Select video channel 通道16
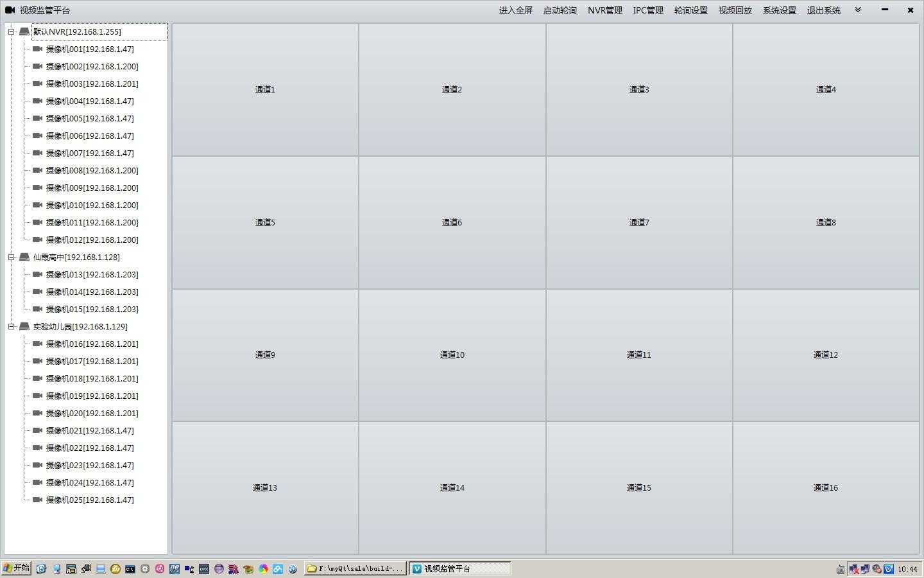The height and width of the screenshot is (578, 924). [x=826, y=487]
